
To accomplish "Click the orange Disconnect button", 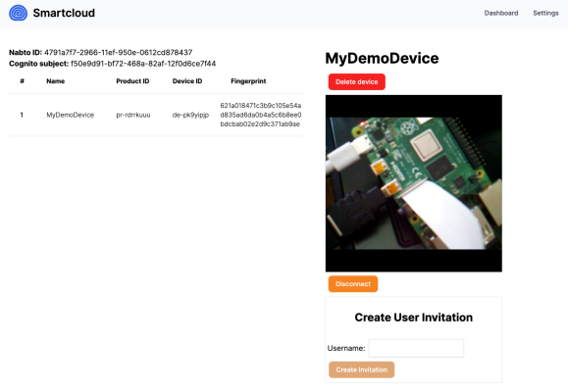I will point(353,284).
